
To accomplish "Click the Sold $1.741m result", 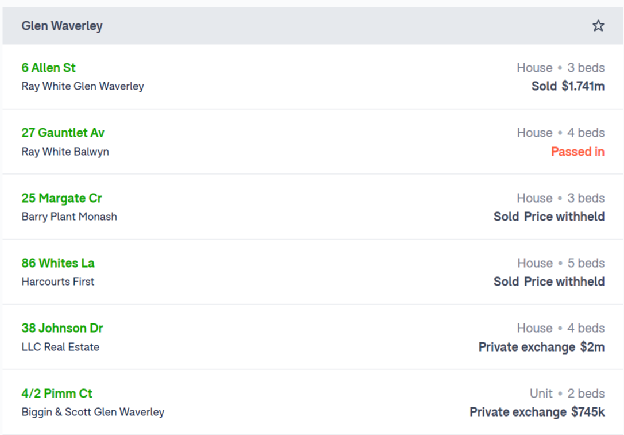I will pyautogui.click(x=568, y=86).
